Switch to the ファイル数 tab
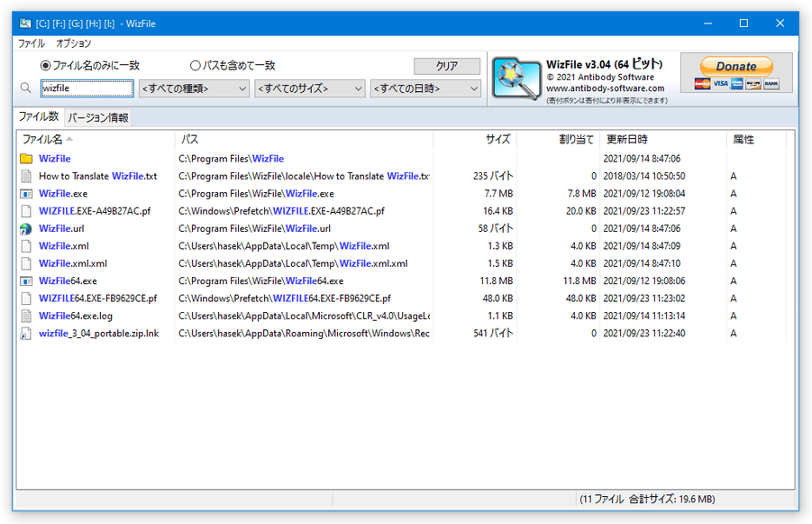Screen dimensions: 812x524 39,116
